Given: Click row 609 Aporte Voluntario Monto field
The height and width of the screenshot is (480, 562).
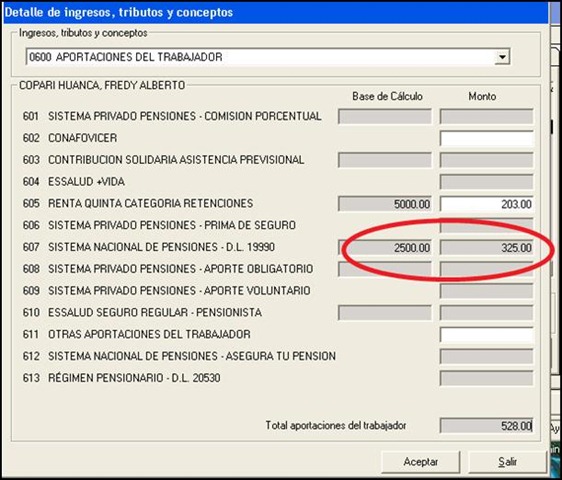Looking at the screenshot, I should (x=486, y=291).
